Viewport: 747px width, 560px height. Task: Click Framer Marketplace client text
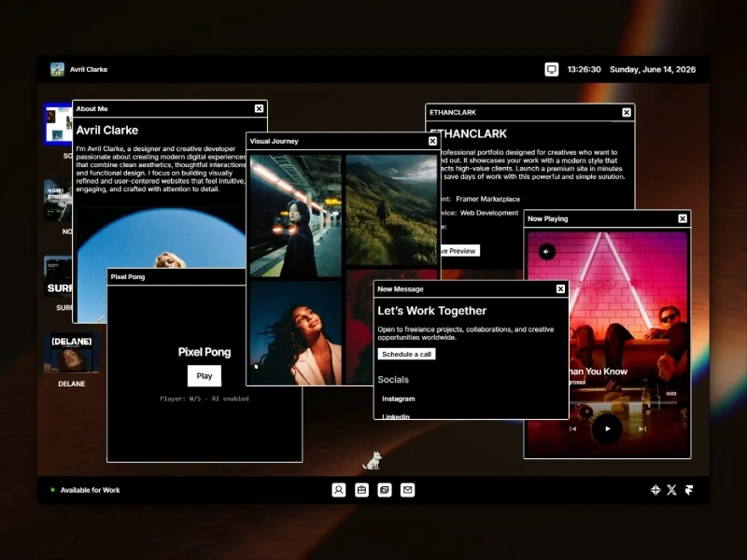487,199
